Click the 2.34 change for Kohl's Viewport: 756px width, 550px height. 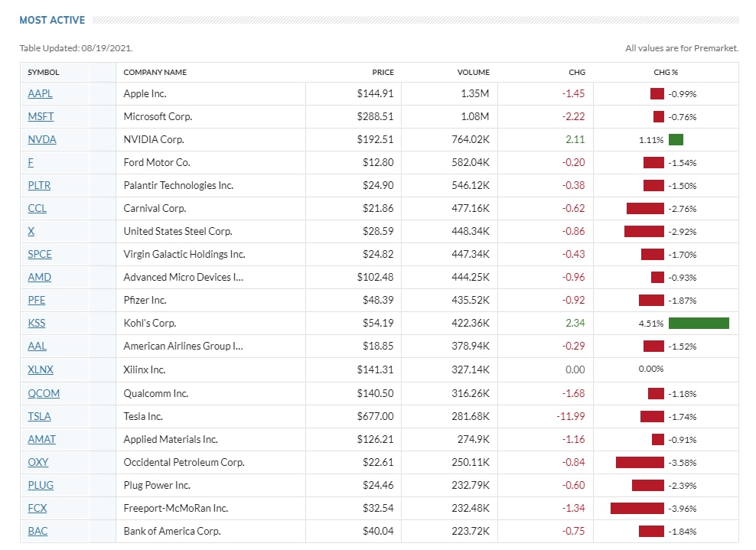pyautogui.click(x=575, y=323)
